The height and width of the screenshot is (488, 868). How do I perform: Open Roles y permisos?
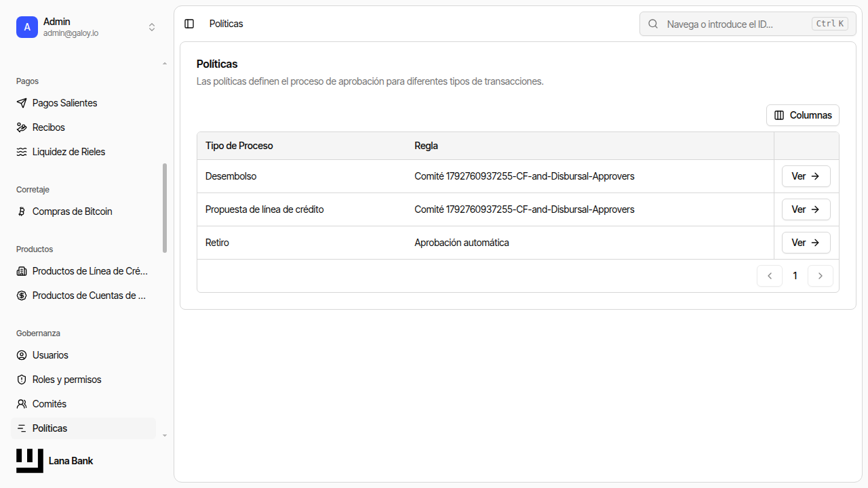pos(83,380)
